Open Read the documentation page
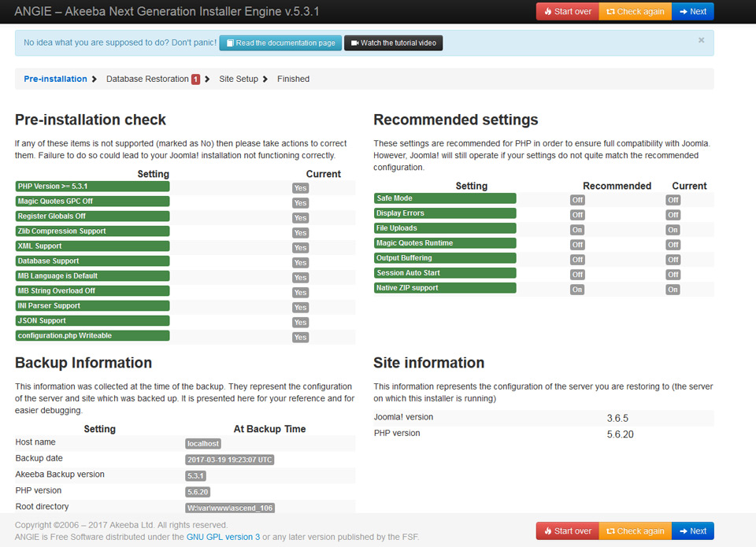The width and height of the screenshot is (756, 547). point(280,43)
